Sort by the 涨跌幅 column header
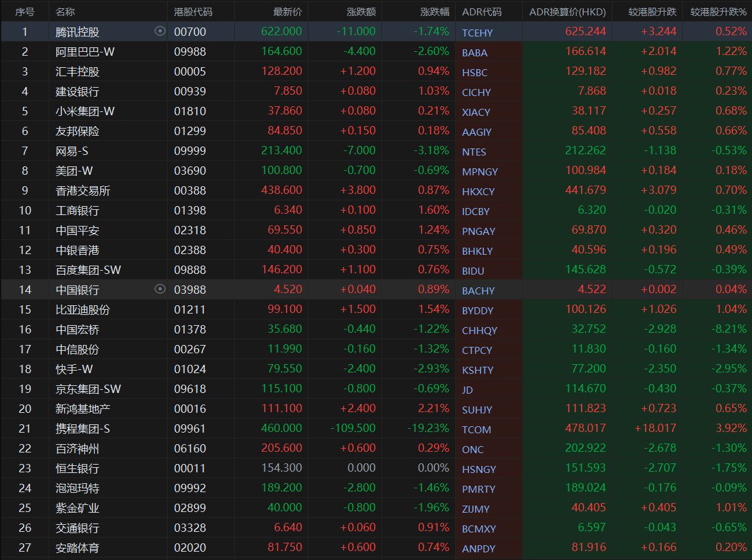 click(x=435, y=12)
